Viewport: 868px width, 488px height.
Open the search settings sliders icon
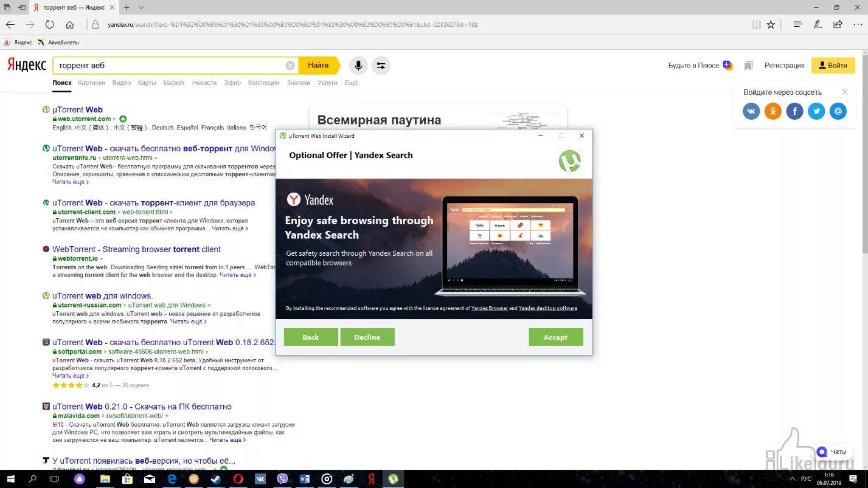(381, 66)
